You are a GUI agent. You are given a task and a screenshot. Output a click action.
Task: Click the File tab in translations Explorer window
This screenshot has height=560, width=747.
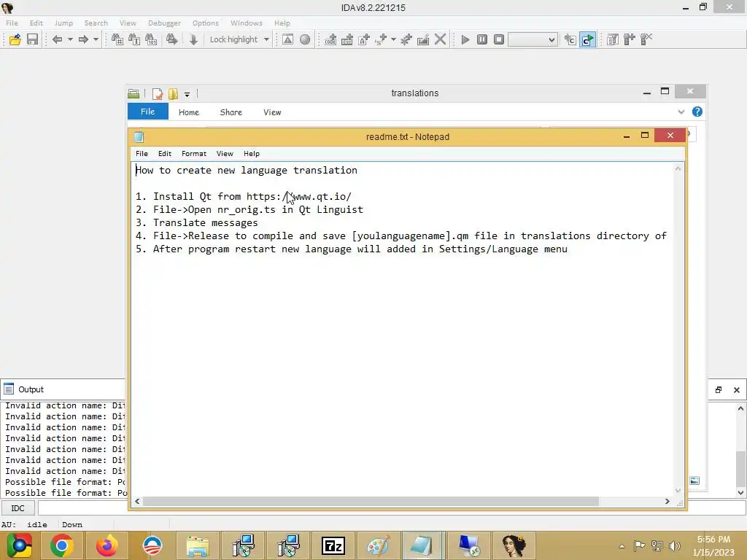coord(147,112)
